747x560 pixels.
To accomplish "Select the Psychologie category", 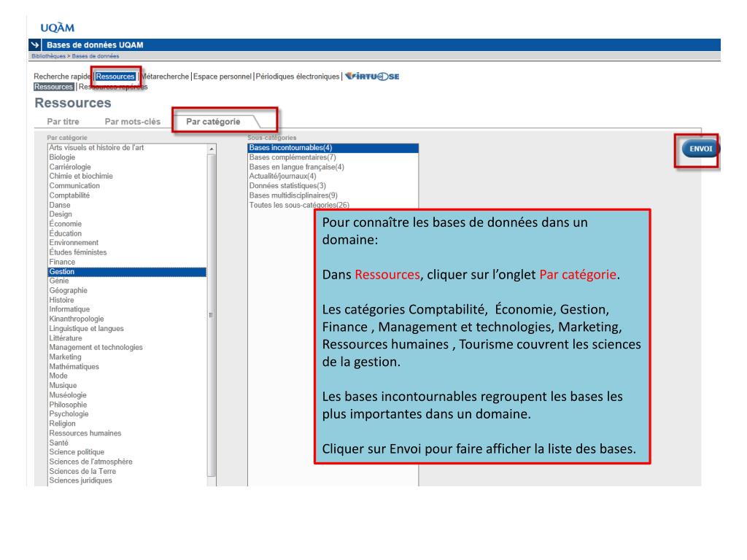I will 127,414.
